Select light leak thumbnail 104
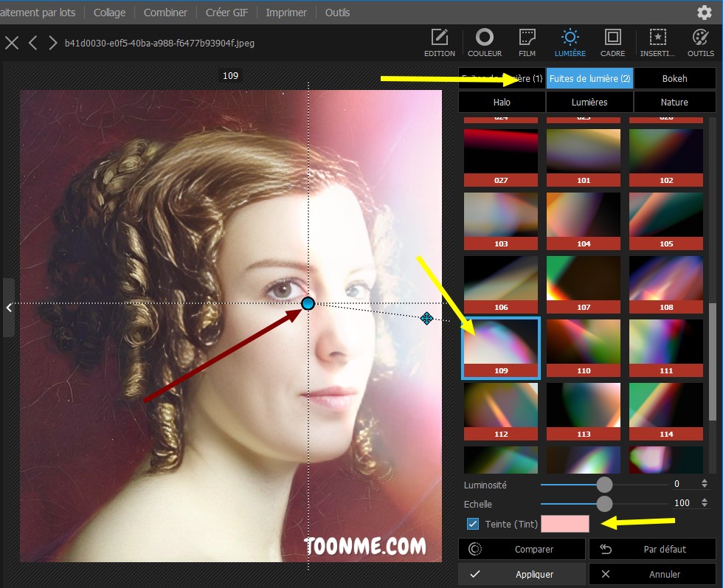Viewport: 723px width, 588px height. coord(584,221)
